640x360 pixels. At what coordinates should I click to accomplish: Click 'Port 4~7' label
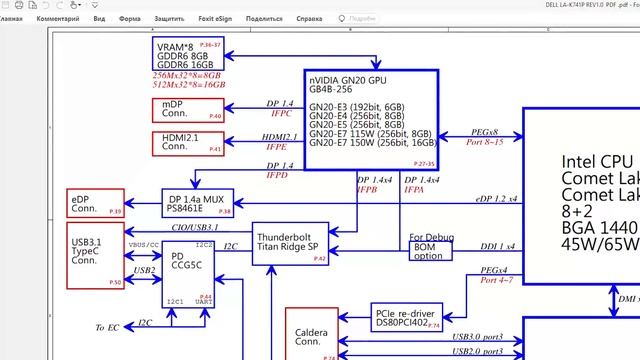point(496,280)
